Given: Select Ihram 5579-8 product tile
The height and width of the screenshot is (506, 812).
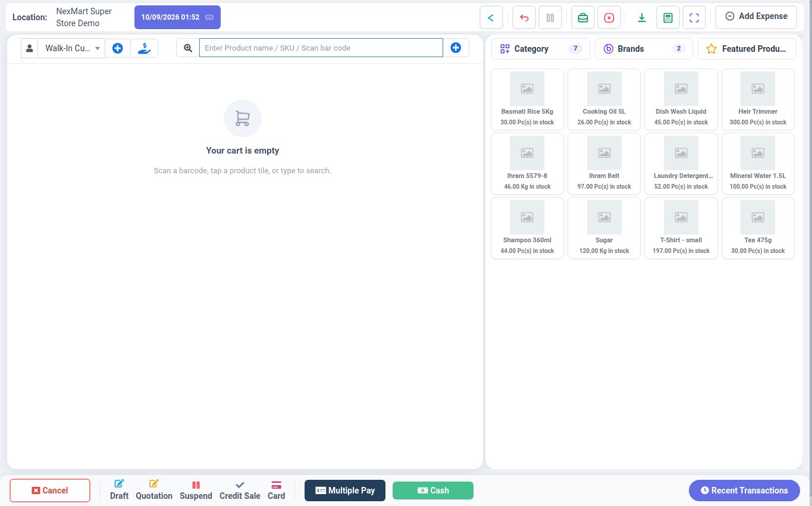Looking at the screenshot, I should tap(527, 163).
